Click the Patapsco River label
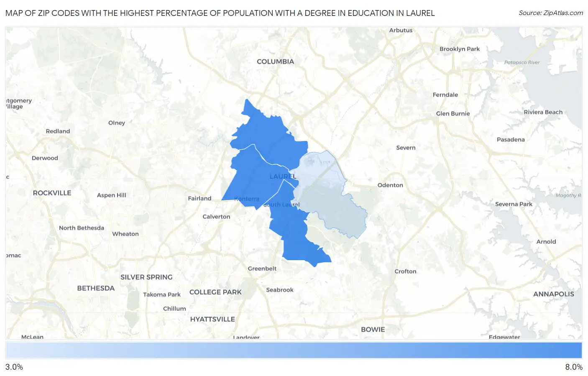The width and height of the screenshot is (588, 376). [522, 62]
